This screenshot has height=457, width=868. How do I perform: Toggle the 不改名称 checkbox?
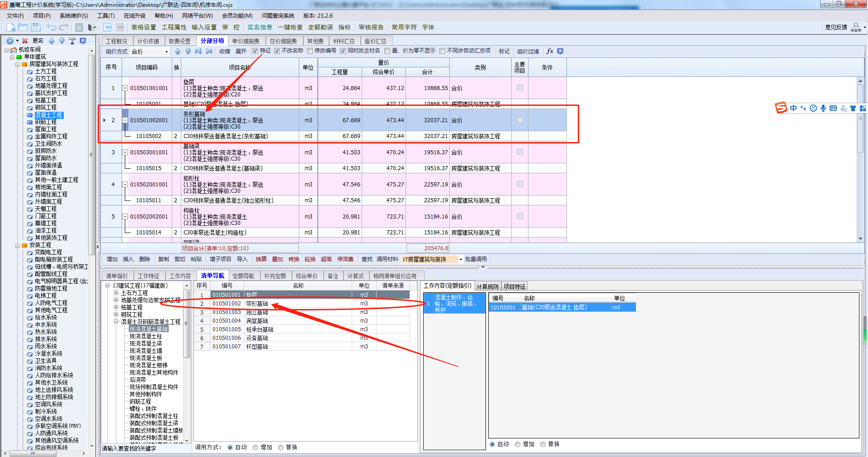[277, 51]
